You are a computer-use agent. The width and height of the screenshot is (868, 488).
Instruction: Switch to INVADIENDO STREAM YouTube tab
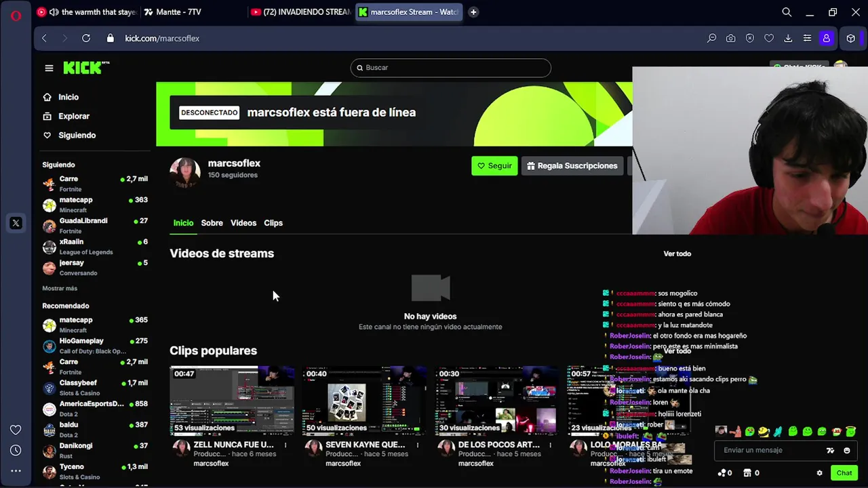(300, 12)
